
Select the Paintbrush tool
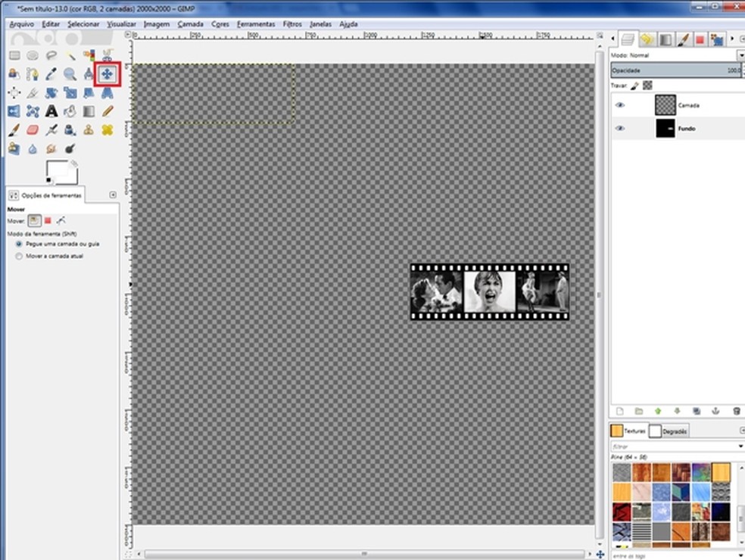14,129
